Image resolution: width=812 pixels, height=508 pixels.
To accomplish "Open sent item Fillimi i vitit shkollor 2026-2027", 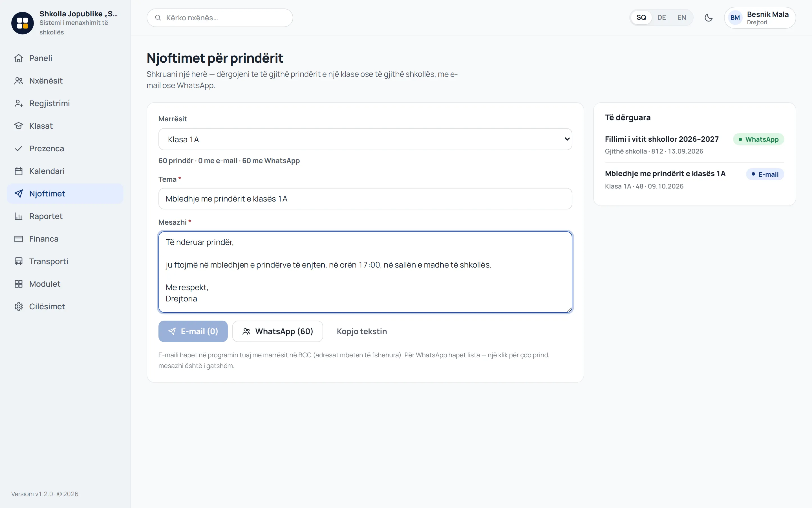I will click(x=662, y=139).
